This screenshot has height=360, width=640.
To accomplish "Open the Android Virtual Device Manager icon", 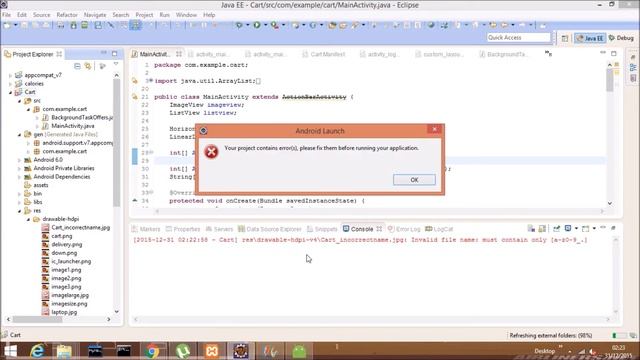I will (x=84, y=25).
